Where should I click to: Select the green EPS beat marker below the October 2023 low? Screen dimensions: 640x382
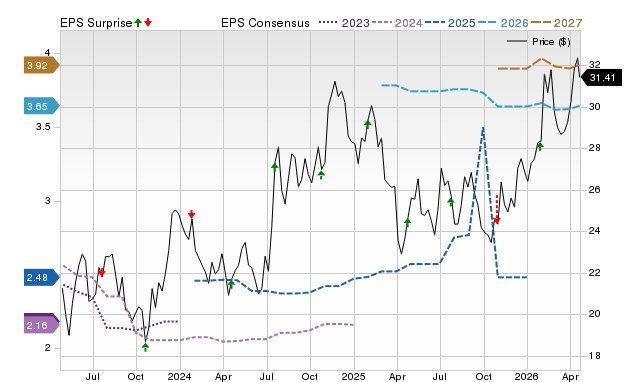[x=146, y=347]
